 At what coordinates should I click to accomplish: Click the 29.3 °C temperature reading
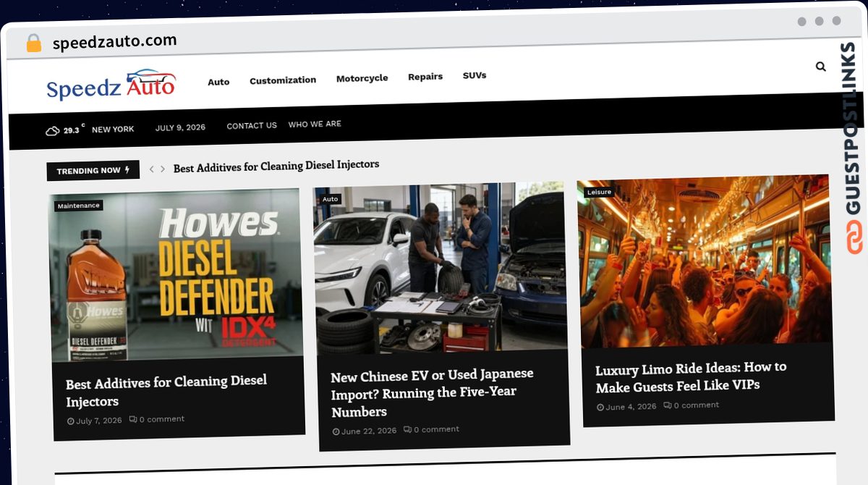pos(74,130)
